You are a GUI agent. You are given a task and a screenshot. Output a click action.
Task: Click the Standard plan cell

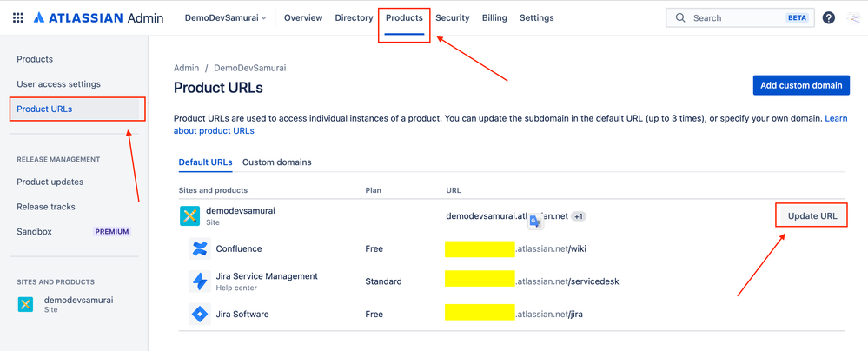coord(383,281)
